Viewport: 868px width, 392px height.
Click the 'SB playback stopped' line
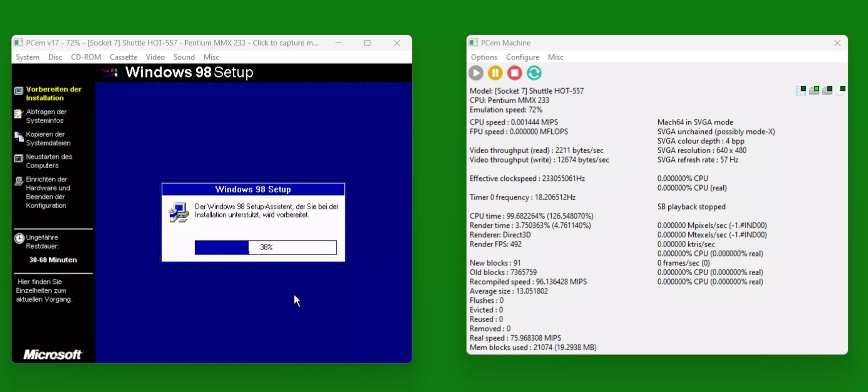tap(691, 207)
